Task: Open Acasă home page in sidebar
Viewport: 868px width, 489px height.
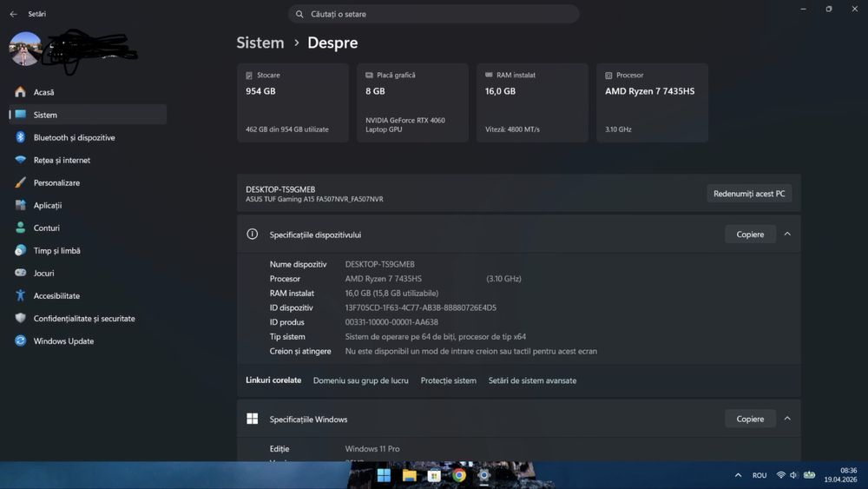Action: point(88,92)
